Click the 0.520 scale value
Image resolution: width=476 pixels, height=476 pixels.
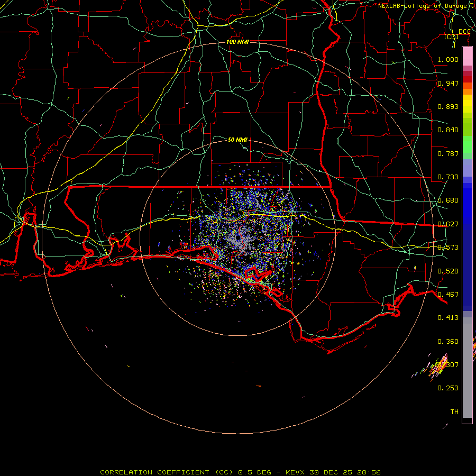[448, 271]
